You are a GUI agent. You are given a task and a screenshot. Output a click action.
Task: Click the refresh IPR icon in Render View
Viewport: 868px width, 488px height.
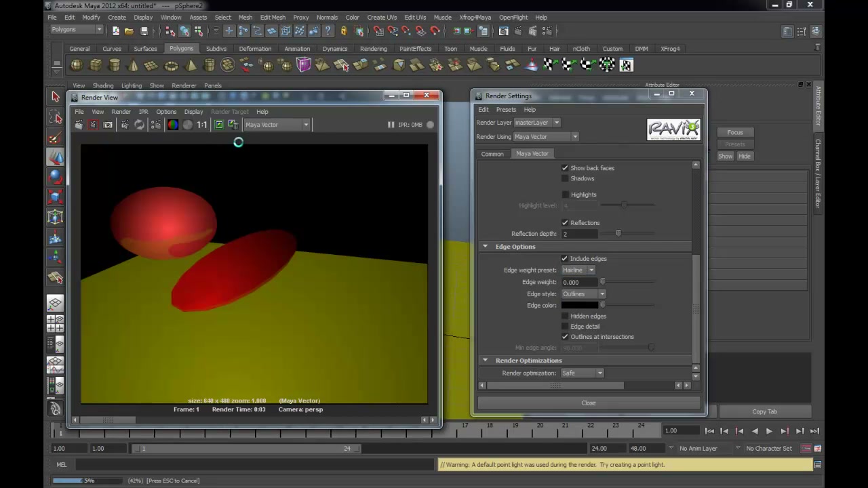click(x=140, y=125)
